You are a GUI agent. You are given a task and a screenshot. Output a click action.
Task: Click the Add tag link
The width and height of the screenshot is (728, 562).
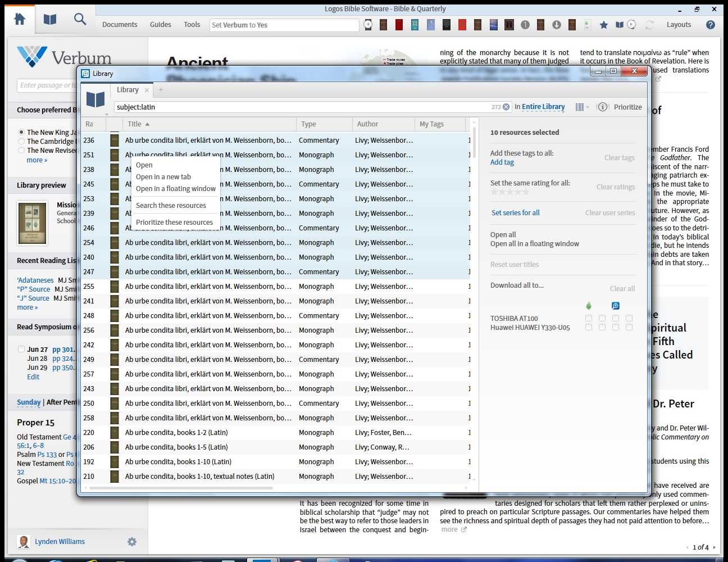502,162
